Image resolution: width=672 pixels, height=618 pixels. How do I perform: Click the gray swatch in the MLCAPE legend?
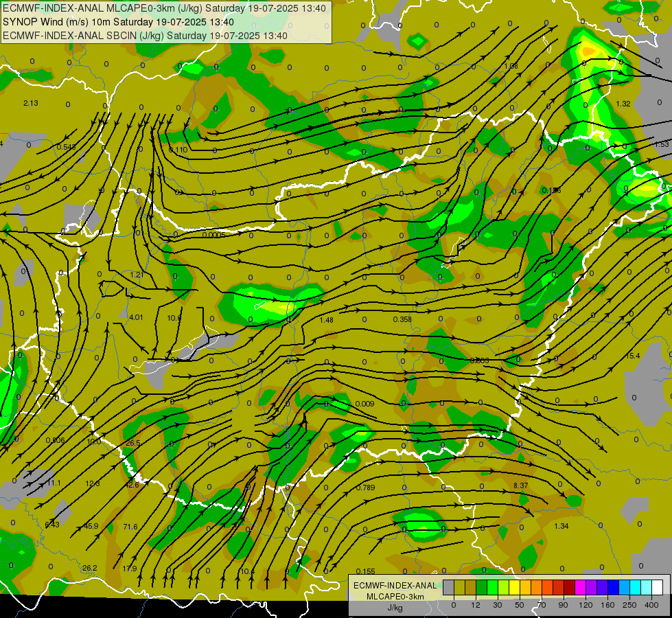click(449, 587)
